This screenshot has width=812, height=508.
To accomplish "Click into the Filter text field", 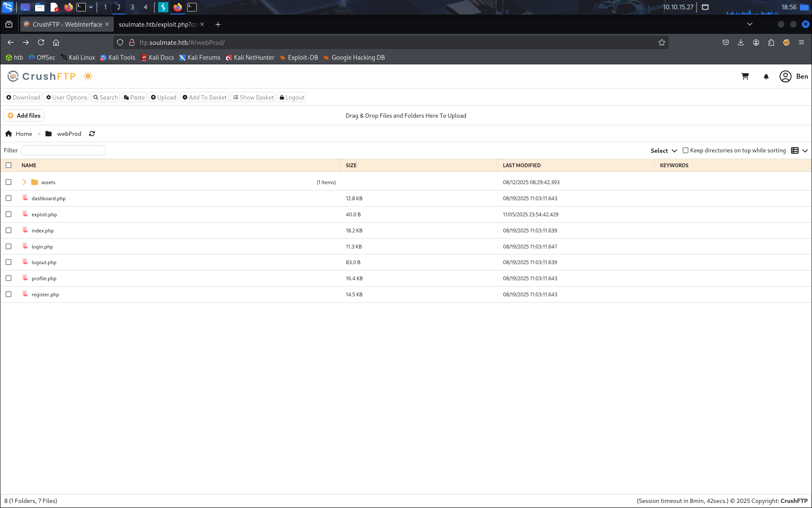I will (63, 150).
